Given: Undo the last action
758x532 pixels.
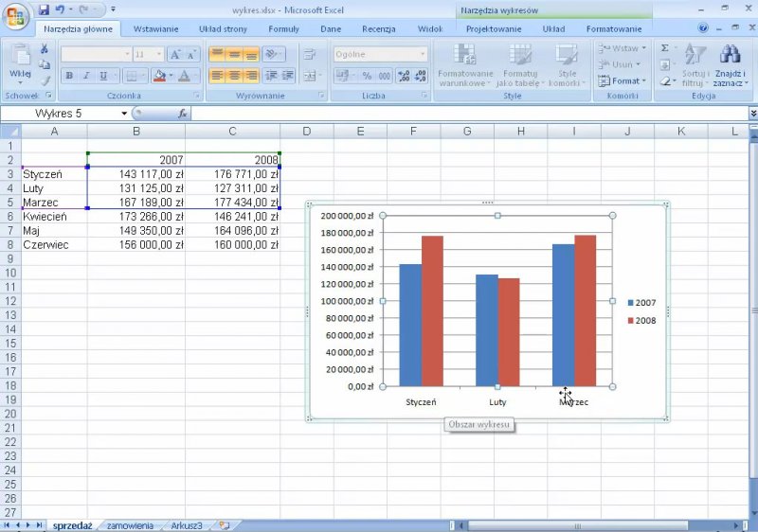Looking at the screenshot, I should click(x=61, y=9).
